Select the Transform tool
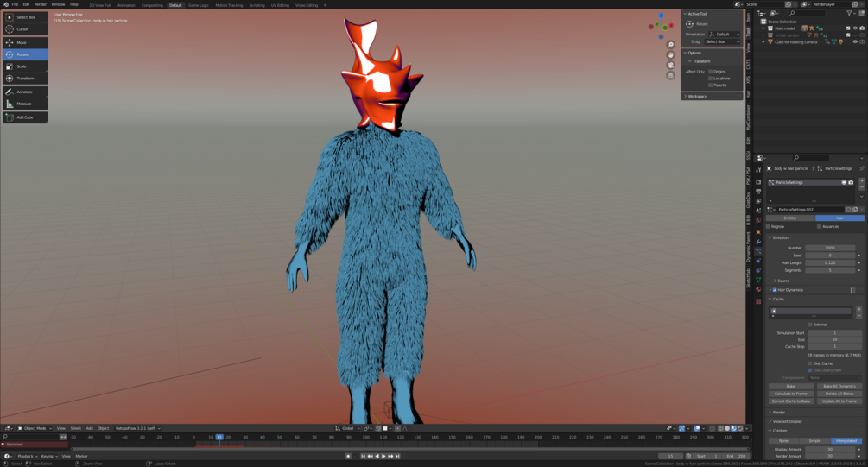 [x=25, y=78]
